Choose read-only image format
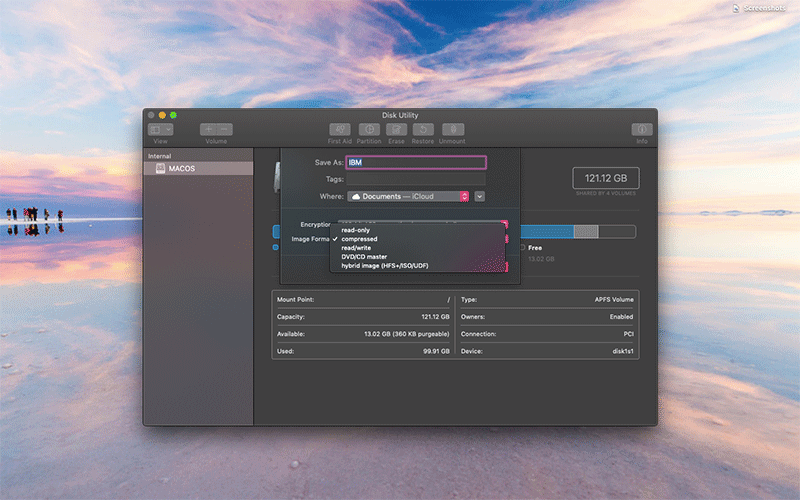The height and width of the screenshot is (500, 800). [355, 230]
